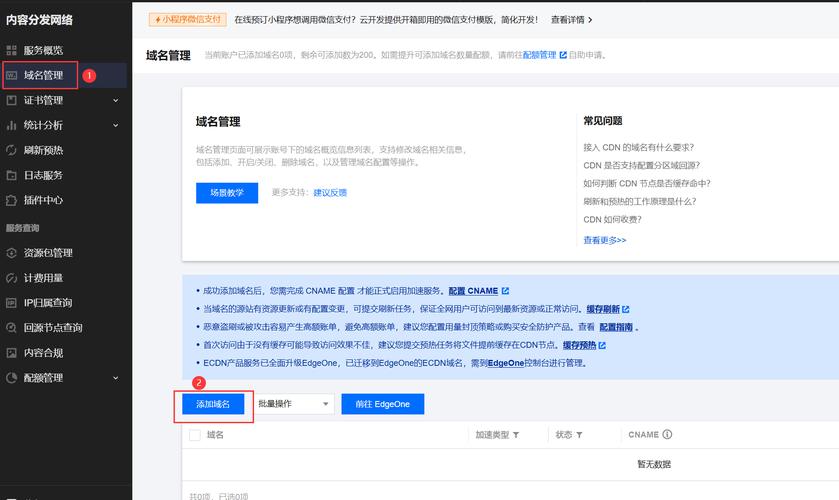
Task: Open FAQ 接入 CDN 的域名有什么要求?
Action: click(x=638, y=147)
